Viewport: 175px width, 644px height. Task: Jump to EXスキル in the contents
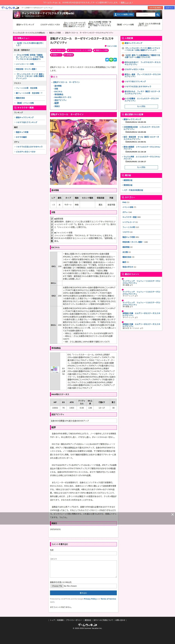[58, 92]
